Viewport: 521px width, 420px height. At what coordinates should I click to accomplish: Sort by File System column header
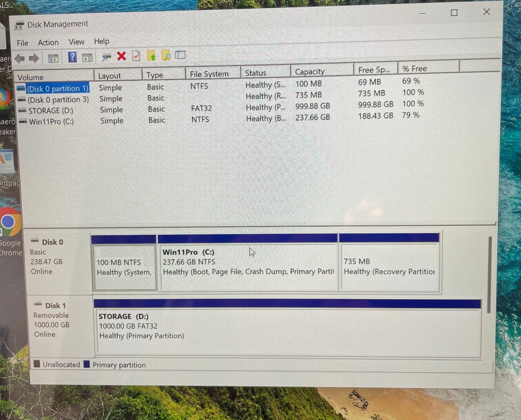(x=213, y=74)
